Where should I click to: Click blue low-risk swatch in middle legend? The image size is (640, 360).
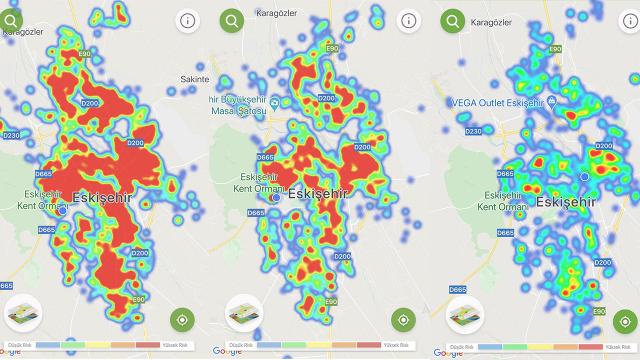click(269, 345)
